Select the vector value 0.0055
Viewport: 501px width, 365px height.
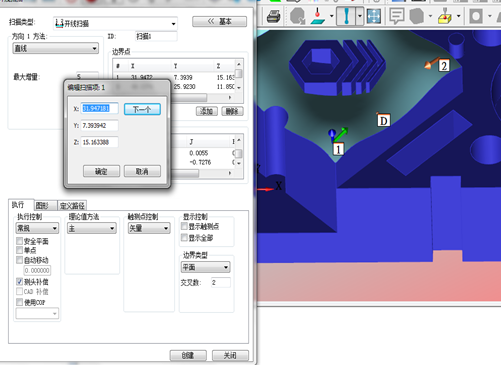tap(199, 153)
